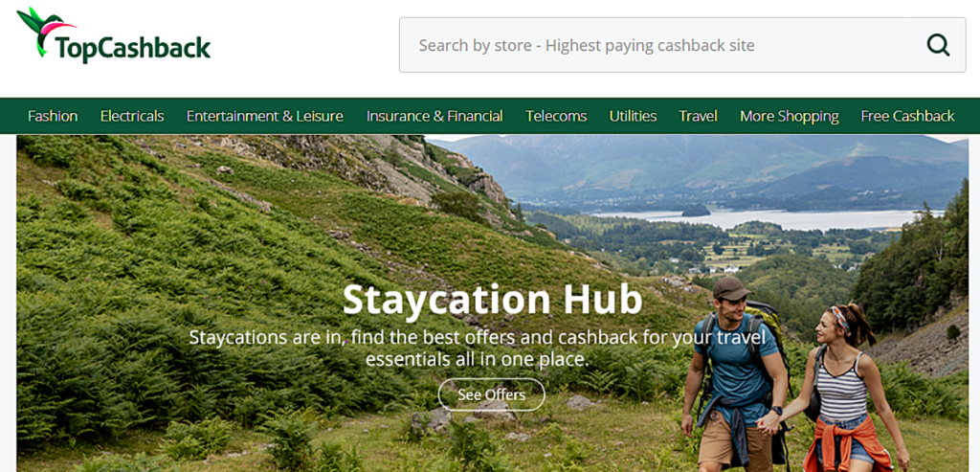Click the man wearing a cap

734,373
